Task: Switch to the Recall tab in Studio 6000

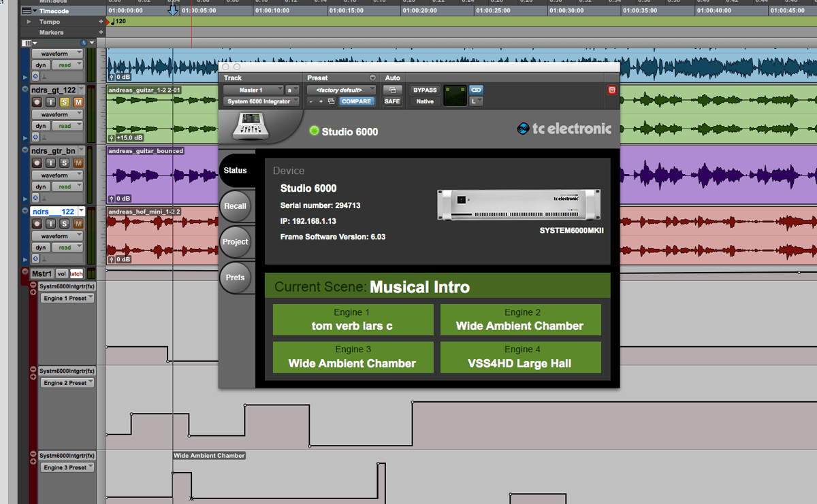Action: 236,205
